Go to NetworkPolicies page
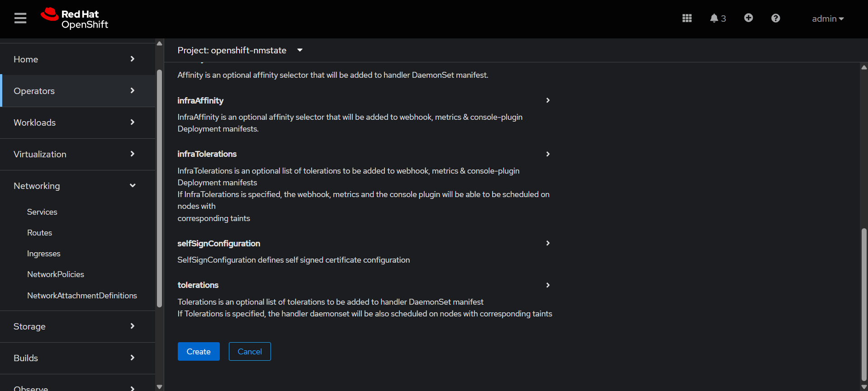The height and width of the screenshot is (391, 868). [56, 274]
